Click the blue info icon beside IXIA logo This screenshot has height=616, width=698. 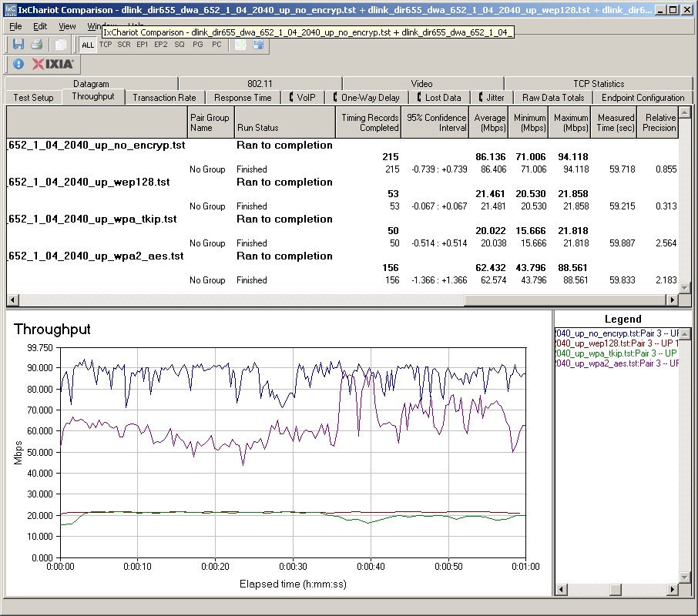pos(18,64)
